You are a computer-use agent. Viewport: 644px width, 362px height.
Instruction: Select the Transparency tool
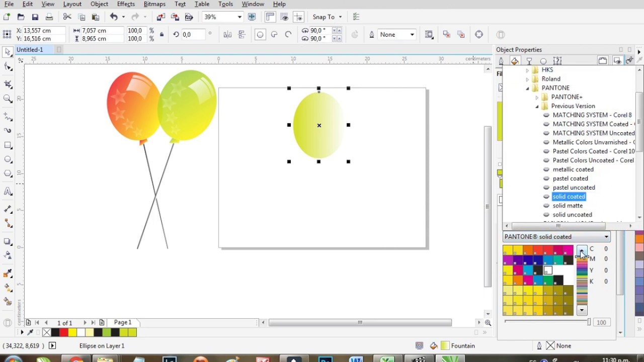[x=8, y=255]
